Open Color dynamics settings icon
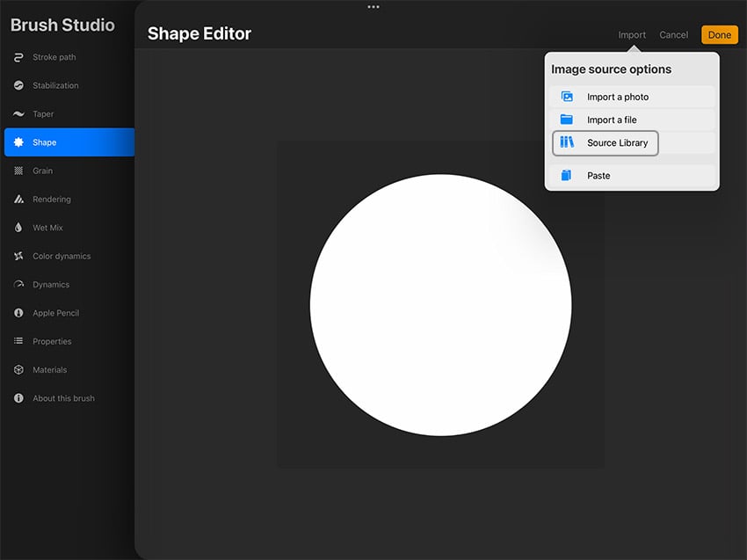 click(18, 256)
